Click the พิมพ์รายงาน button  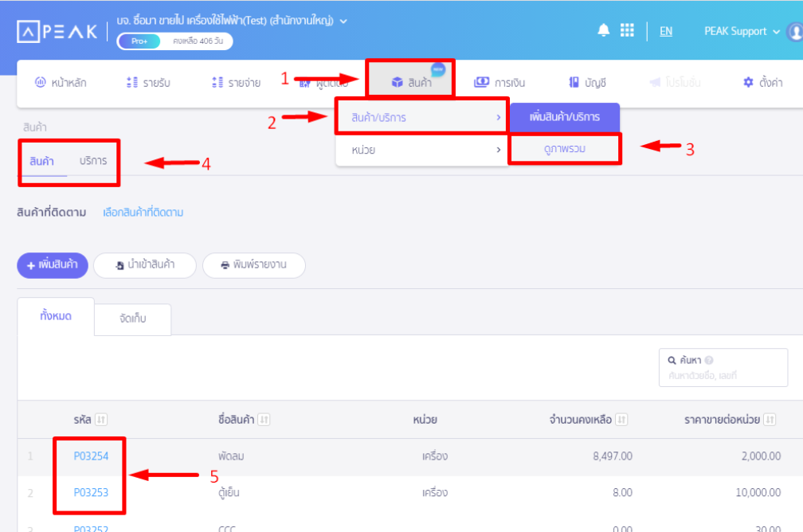pyautogui.click(x=253, y=265)
